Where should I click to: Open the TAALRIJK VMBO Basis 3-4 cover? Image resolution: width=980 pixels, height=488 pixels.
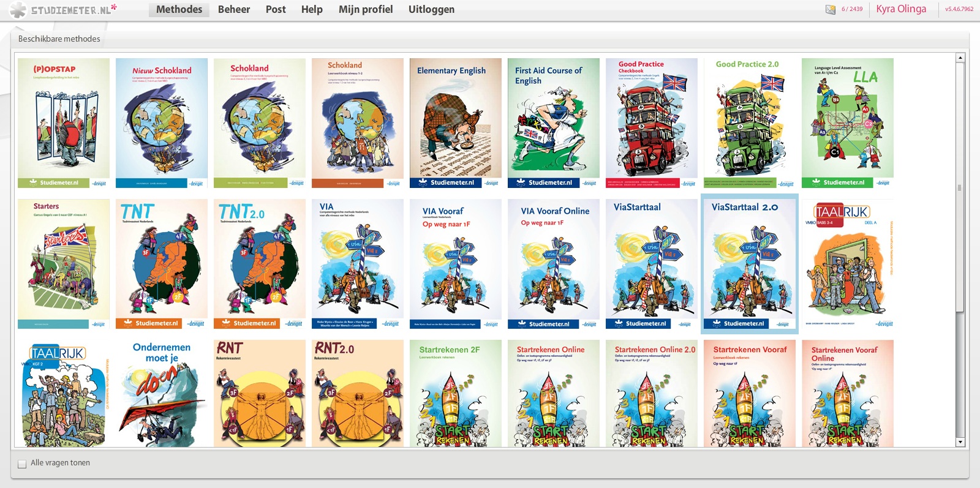(848, 264)
